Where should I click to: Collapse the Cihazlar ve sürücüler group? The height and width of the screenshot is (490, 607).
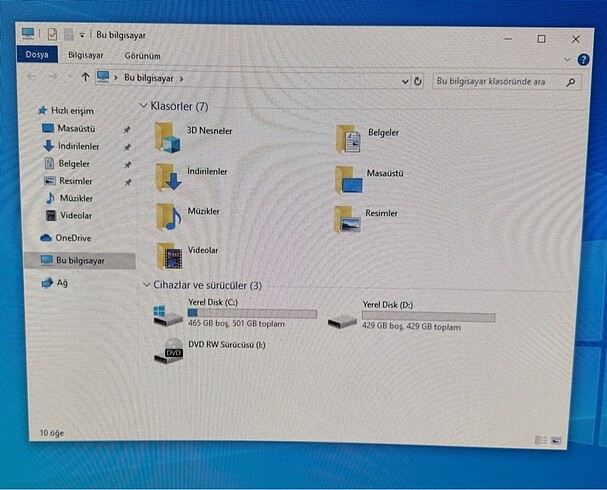[x=145, y=286]
